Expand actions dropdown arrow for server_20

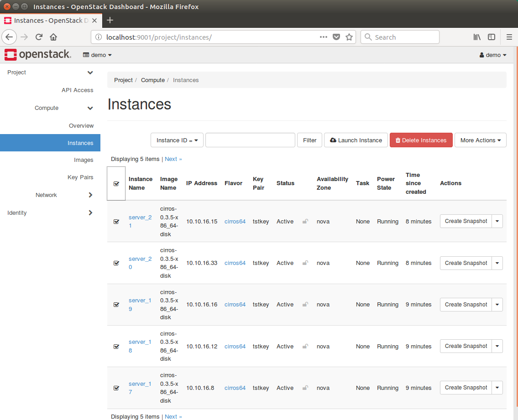point(497,263)
